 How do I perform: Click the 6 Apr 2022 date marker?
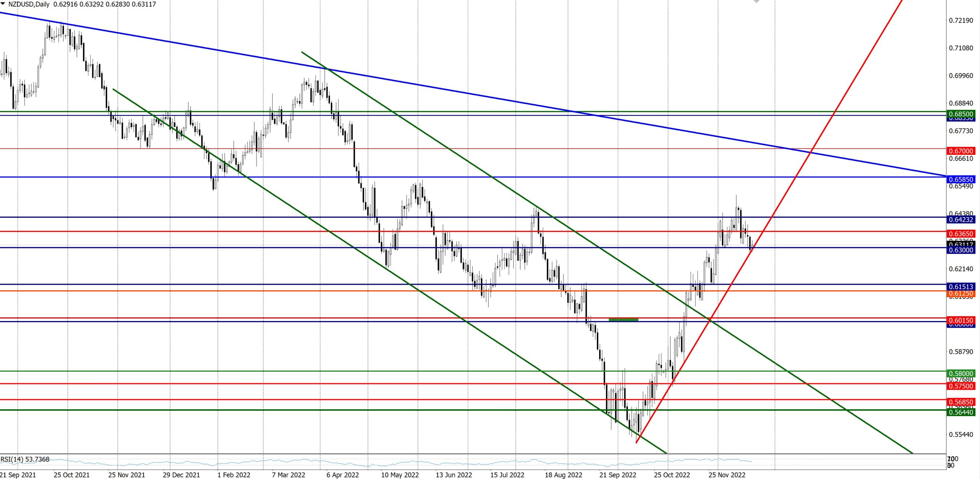click(x=343, y=475)
